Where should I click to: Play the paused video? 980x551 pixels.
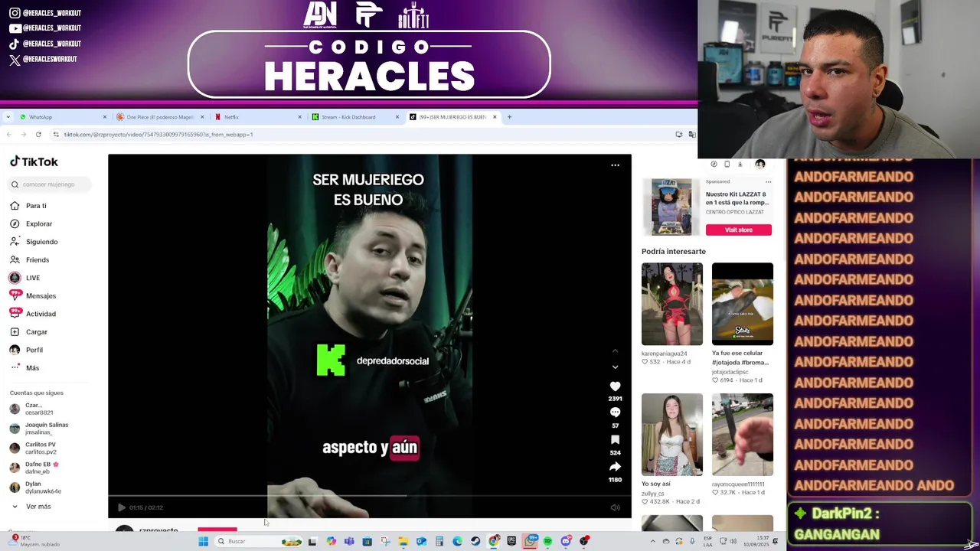pos(121,507)
